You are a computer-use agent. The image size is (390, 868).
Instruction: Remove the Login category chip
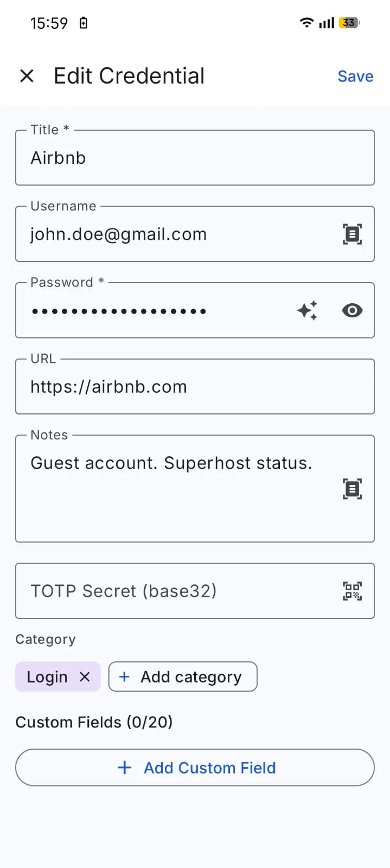pos(85,676)
